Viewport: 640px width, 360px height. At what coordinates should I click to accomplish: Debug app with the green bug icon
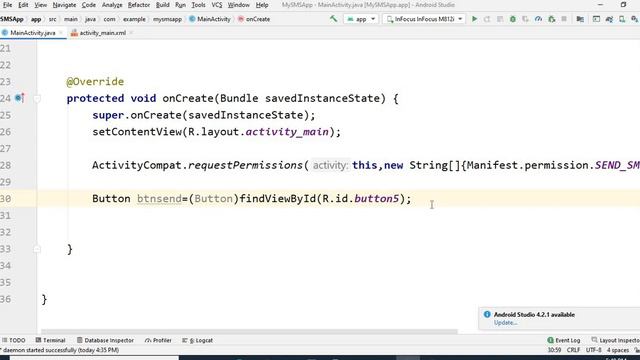pyautogui.click(x=513, y=19)
